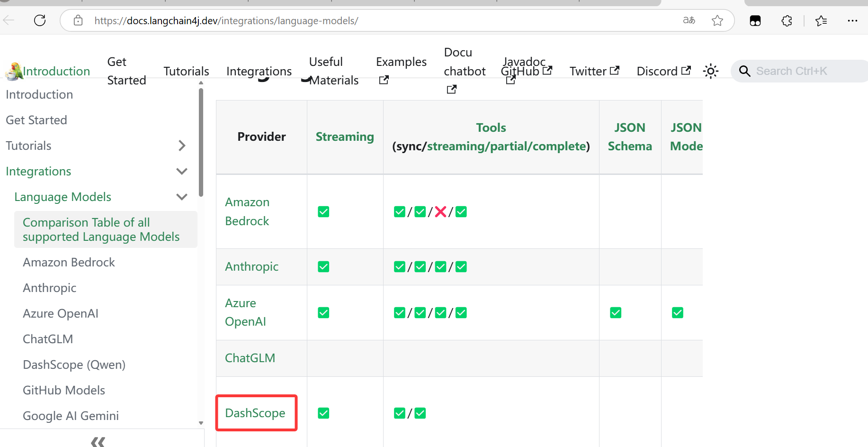Select Anthropic in the sidebar
The height and width of the screenshot is (447, 868).
[50, 288]
